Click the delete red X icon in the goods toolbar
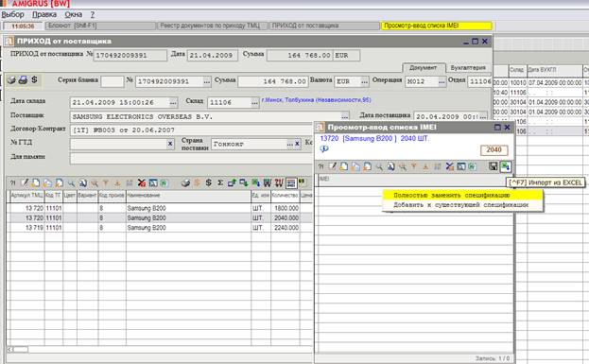The image size is (589, 364). pos(141,182)
